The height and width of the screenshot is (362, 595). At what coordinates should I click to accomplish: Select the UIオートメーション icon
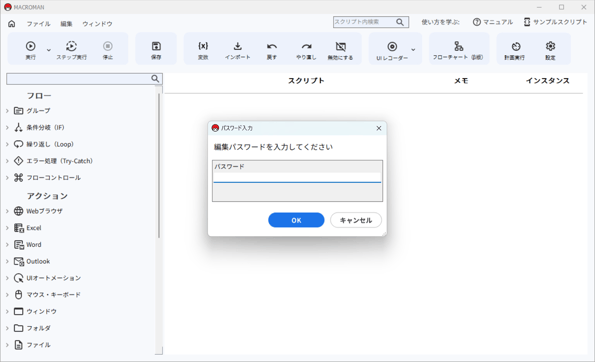[19, 278]
